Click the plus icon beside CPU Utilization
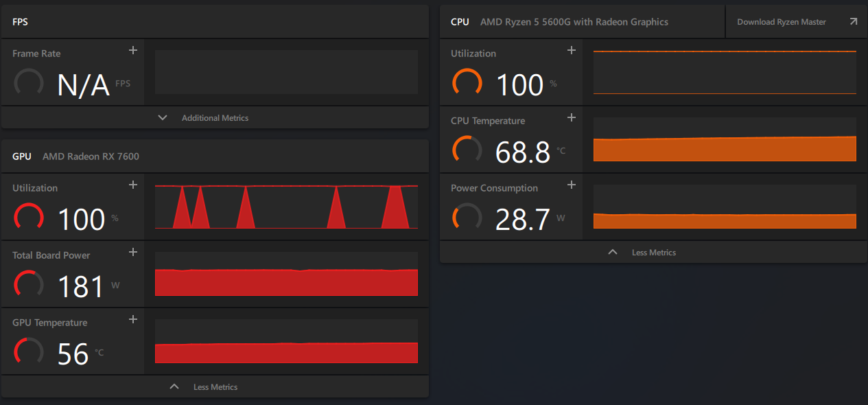868x405 pixels. click(571, 50)
